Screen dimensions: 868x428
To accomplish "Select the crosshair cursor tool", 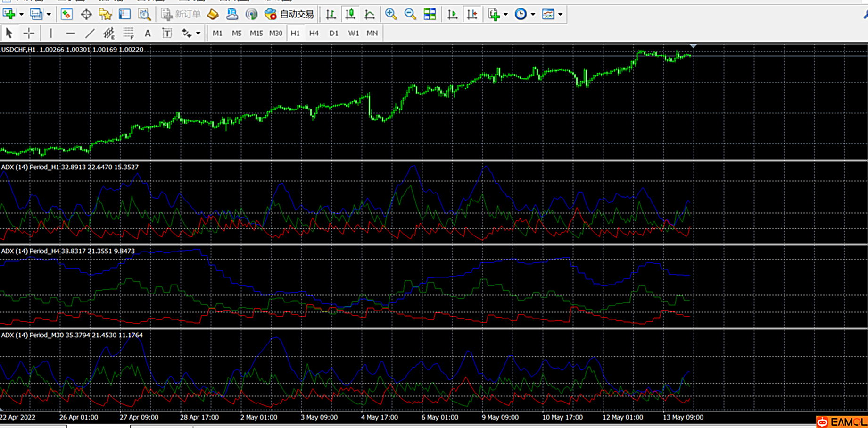I will [x=29, y=33].
